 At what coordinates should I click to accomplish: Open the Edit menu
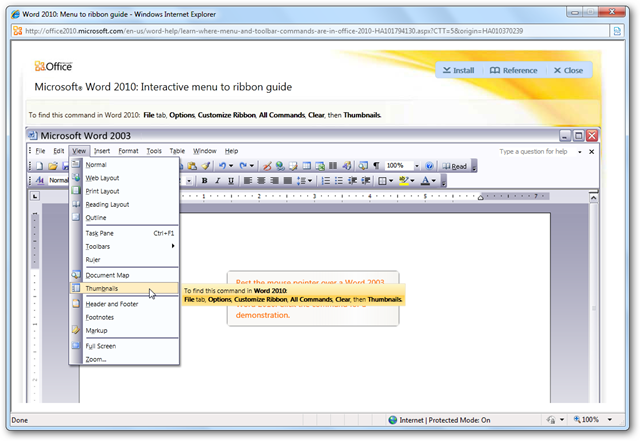pos(59,151)
